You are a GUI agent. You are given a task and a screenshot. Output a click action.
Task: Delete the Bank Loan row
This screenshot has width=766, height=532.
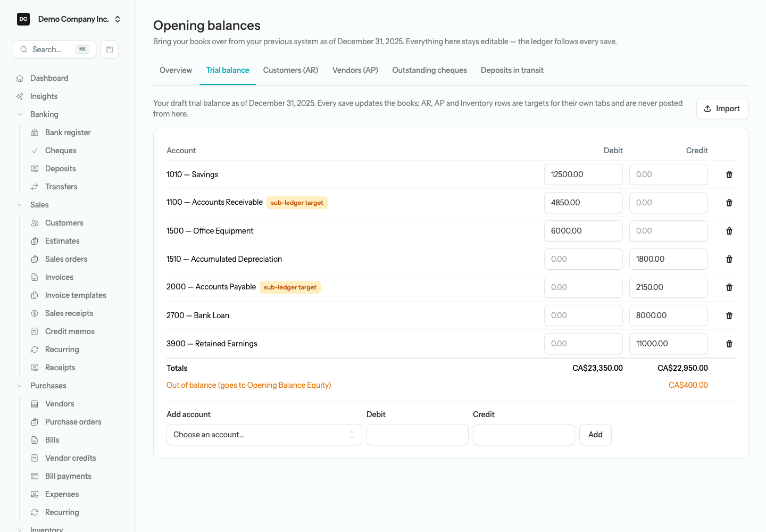[729, 315]
